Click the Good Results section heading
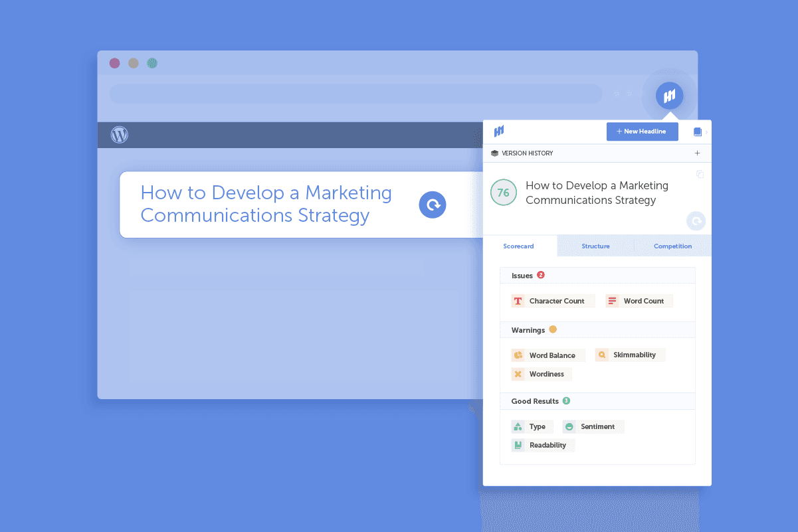Viewport: 798px width, 532px height. (x=535, y=401)
